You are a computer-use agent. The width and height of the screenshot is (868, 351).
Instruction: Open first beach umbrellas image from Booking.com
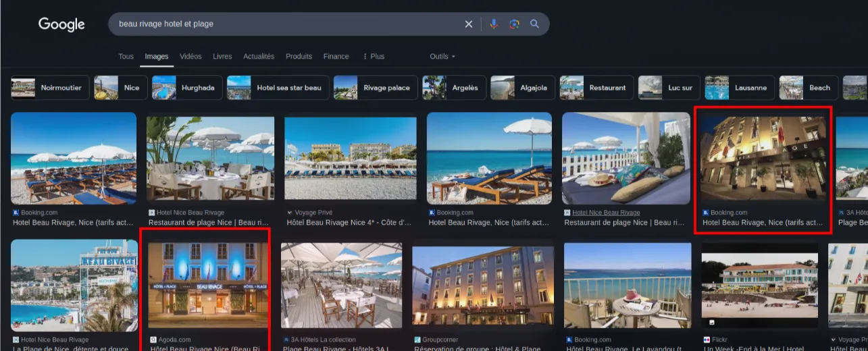pos(74,159)
